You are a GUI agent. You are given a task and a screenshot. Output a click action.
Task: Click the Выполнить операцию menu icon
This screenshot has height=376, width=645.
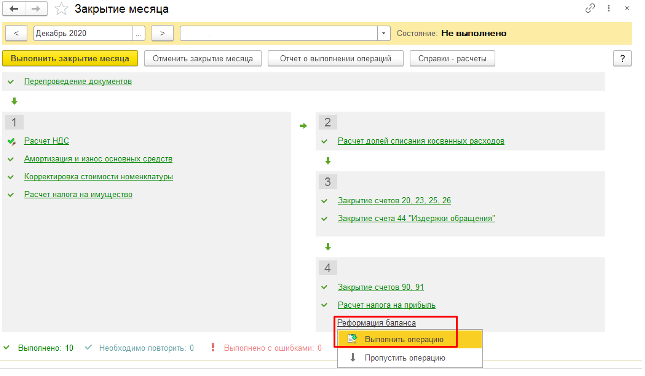tap(352, 339)
